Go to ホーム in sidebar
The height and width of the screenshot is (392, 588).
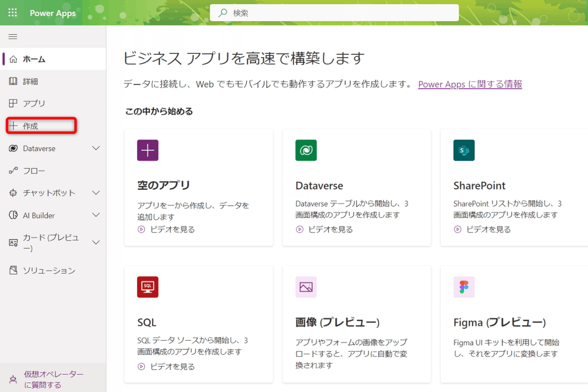pyautogui.click(x=53, y=59)
